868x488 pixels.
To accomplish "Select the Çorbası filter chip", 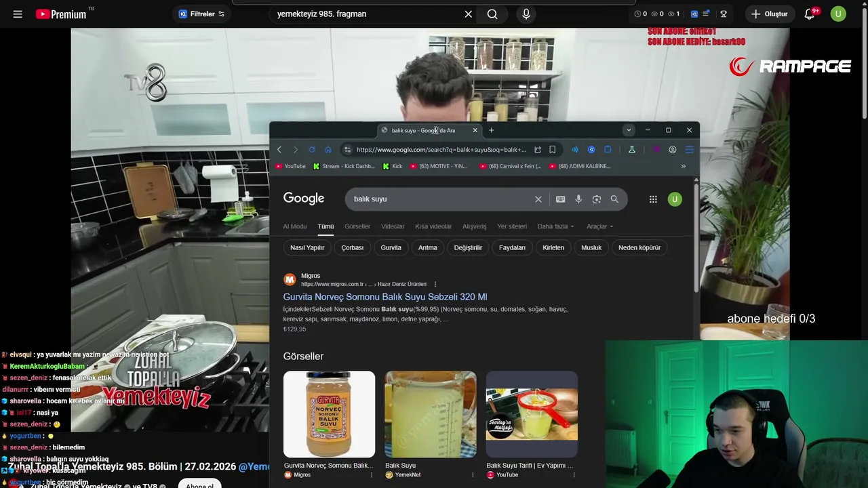I will [353, 247].
